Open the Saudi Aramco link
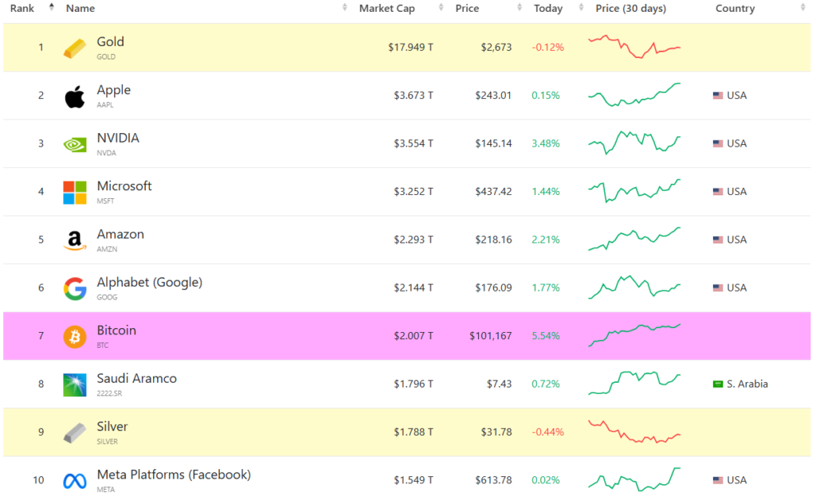Image resolution: width=816 pixels, height=504 pixels. pyautogui.click(x=137, y=378)
